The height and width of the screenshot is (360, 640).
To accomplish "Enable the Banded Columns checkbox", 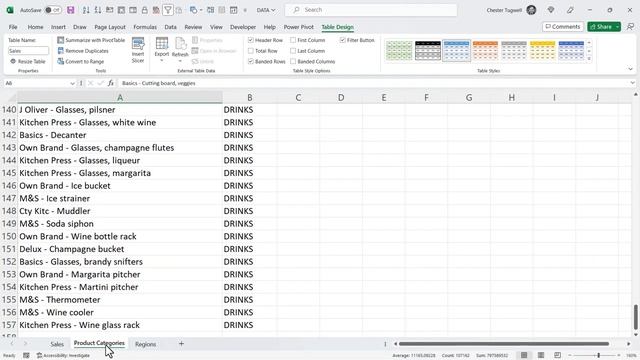I will (x=293, y=61).
